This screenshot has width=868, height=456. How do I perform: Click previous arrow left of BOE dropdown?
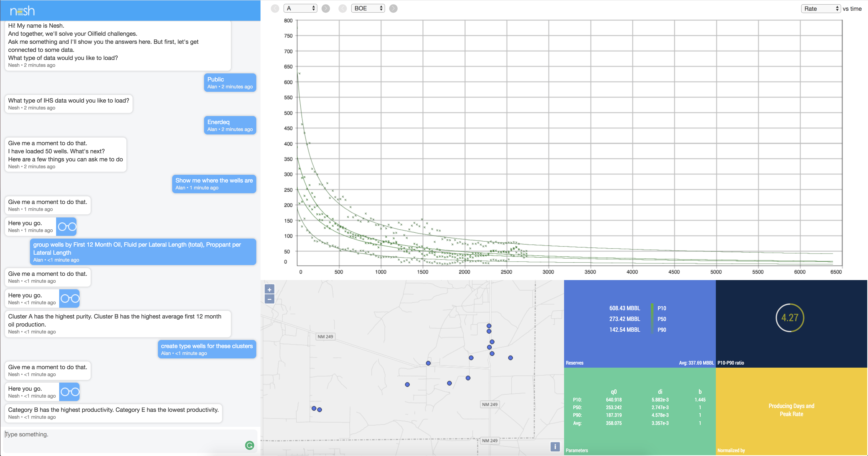click(342, 8)
